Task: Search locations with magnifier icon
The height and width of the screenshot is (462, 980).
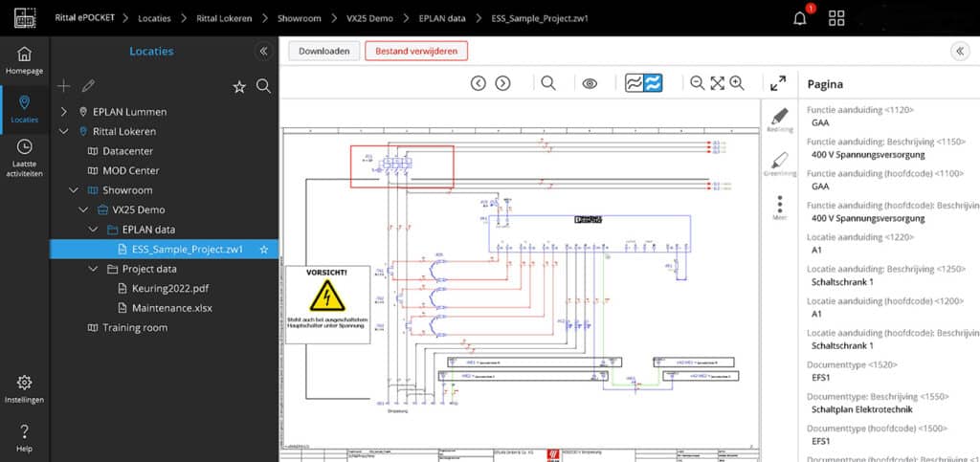Action: point(264,86)
